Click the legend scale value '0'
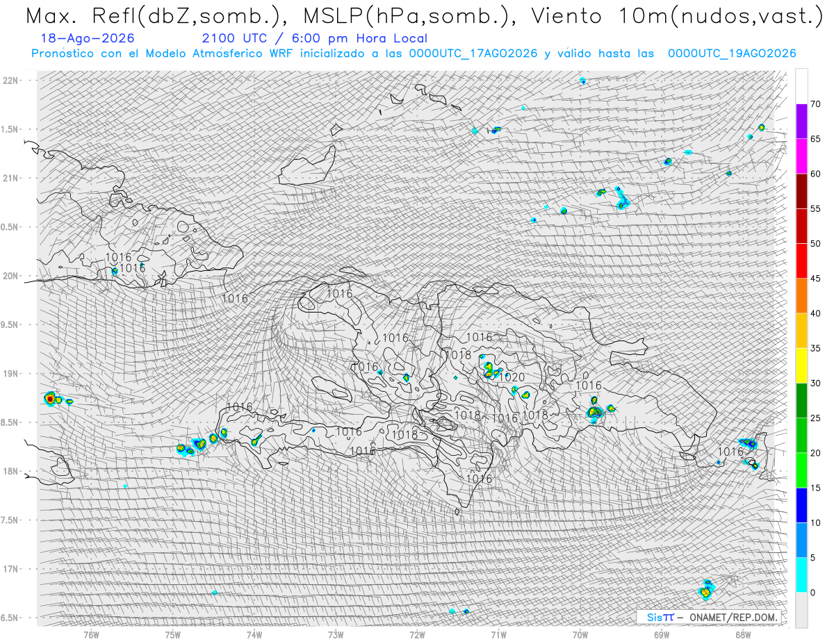This screenshot has width=834, height=644. [x=812, y=593]
